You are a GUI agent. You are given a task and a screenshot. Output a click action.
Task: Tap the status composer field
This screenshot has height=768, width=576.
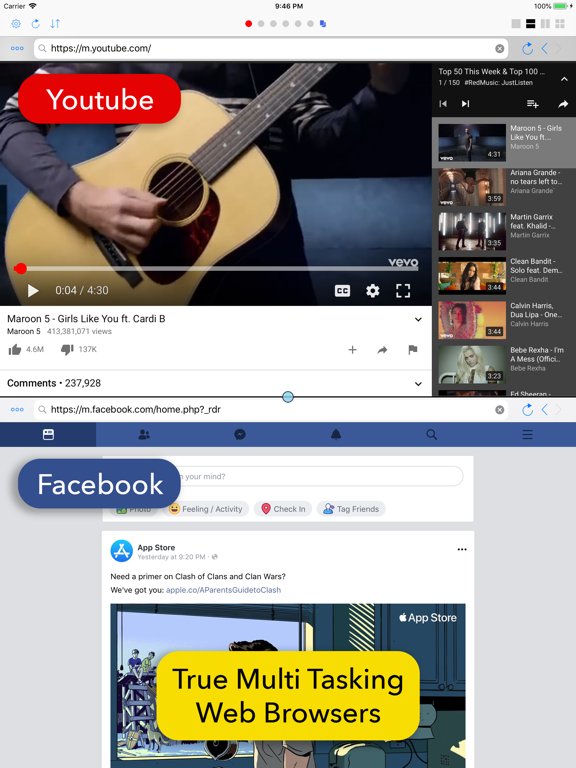point(321,477)
